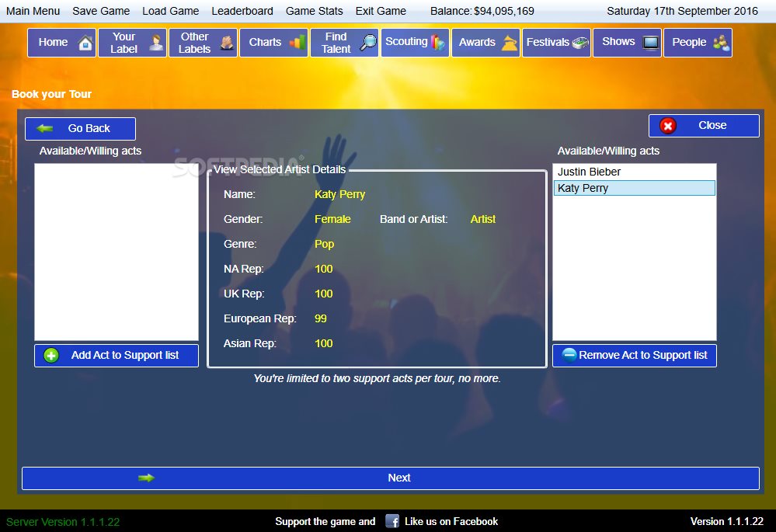This screenshot has height=532, width=776.
Task: Click the trophy icon on Awards button
Action: (510, 43)
